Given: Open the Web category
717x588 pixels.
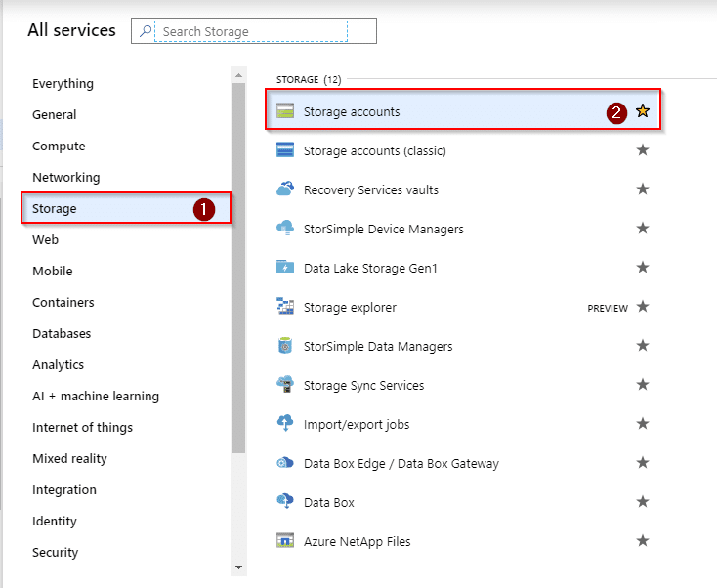Looking at the screenshot, I should pyautogui.click(x=45, y=239).
